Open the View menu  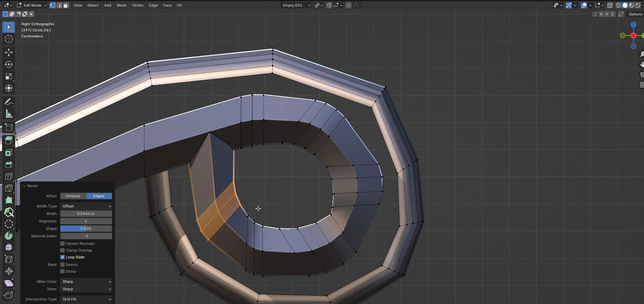[78, 5]
